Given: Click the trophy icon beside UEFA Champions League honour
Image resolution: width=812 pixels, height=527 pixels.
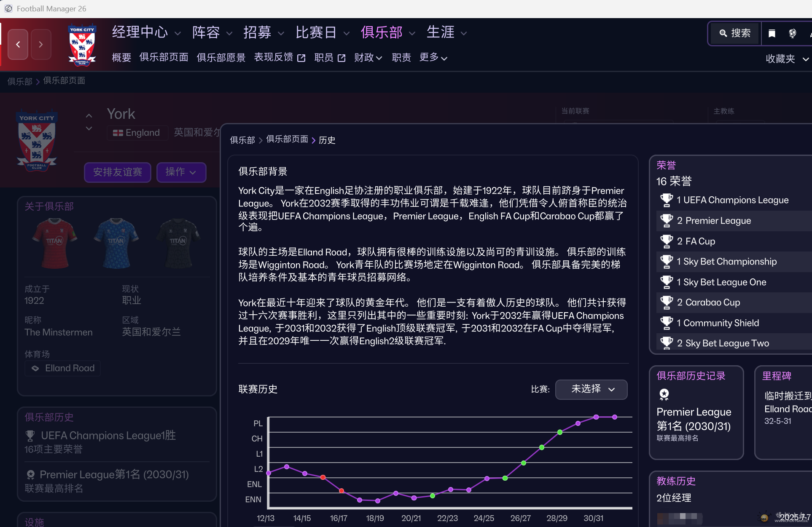Looking at the screenshot, I should click(x=667, y=200).
